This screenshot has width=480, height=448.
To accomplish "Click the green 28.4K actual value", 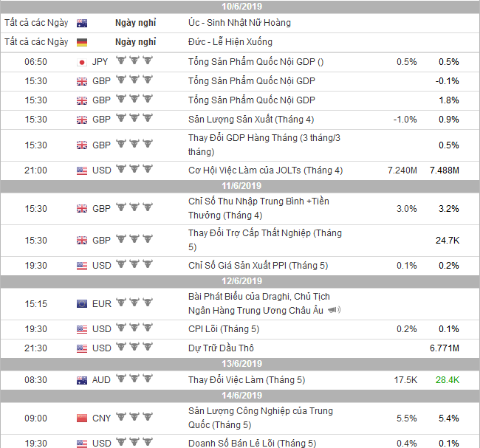I will [x=448, y=380].
